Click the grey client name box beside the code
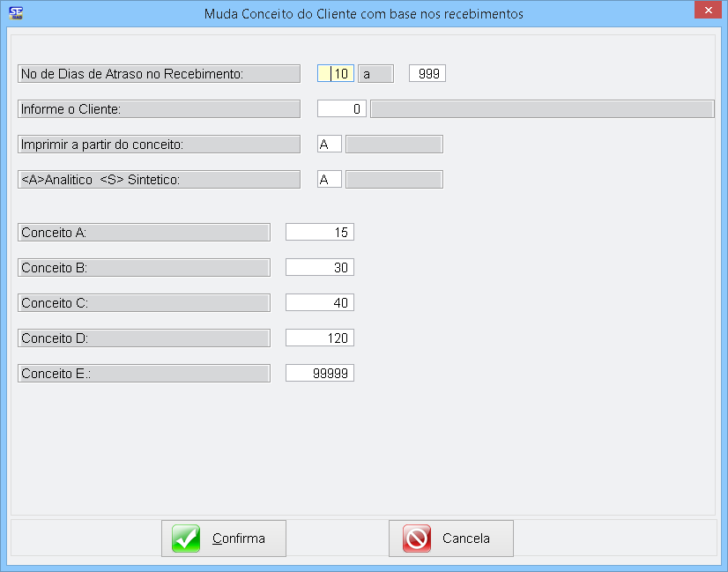The height and width of the screenshot is (572, 728). pyautogui.click(x=541, y=109)
